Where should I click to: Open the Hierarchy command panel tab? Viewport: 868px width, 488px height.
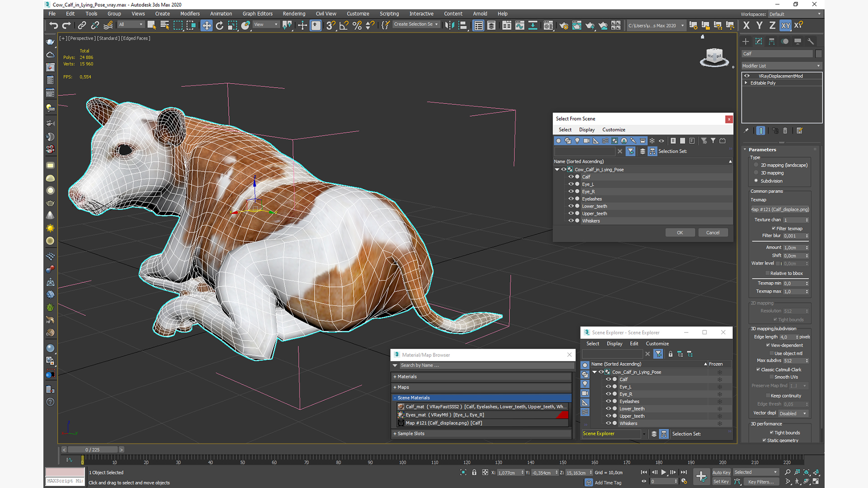click(x=772, y=41)
